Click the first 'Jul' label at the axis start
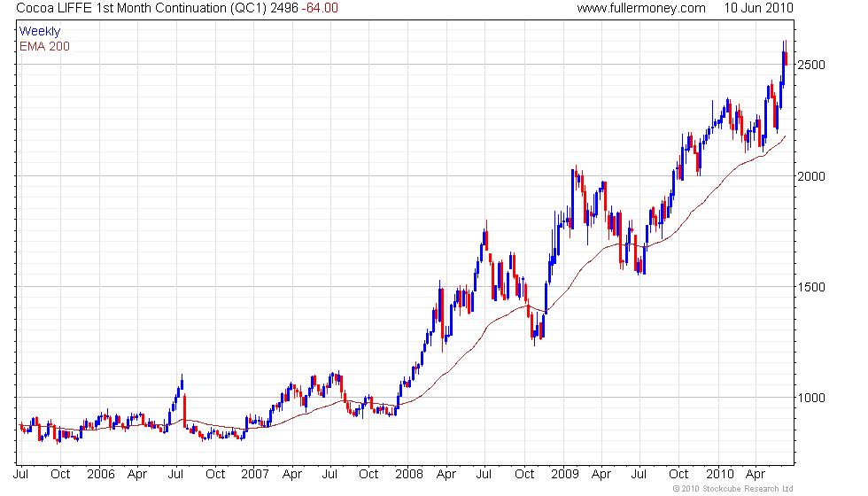868x496 pixels. (21, 475)
